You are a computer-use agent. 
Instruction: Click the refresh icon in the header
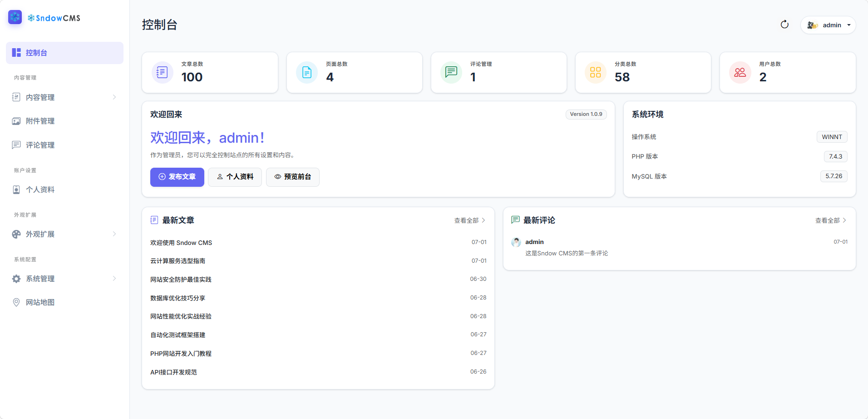click(x=784, y=25)
